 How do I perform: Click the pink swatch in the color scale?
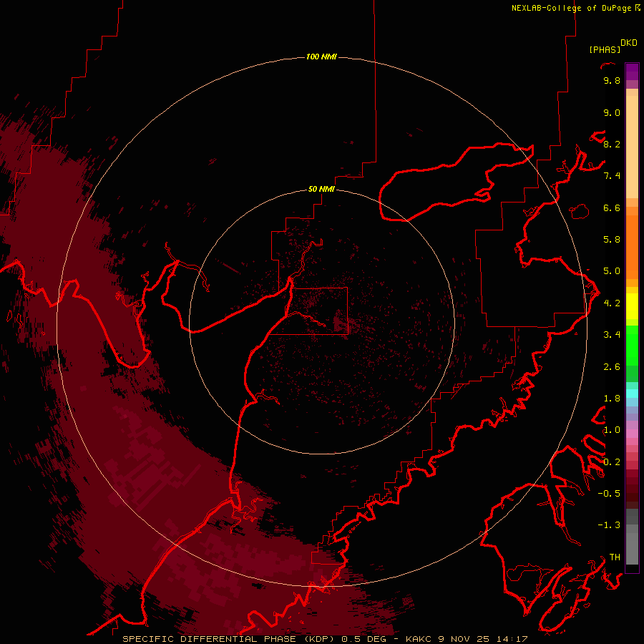(632, 434)
